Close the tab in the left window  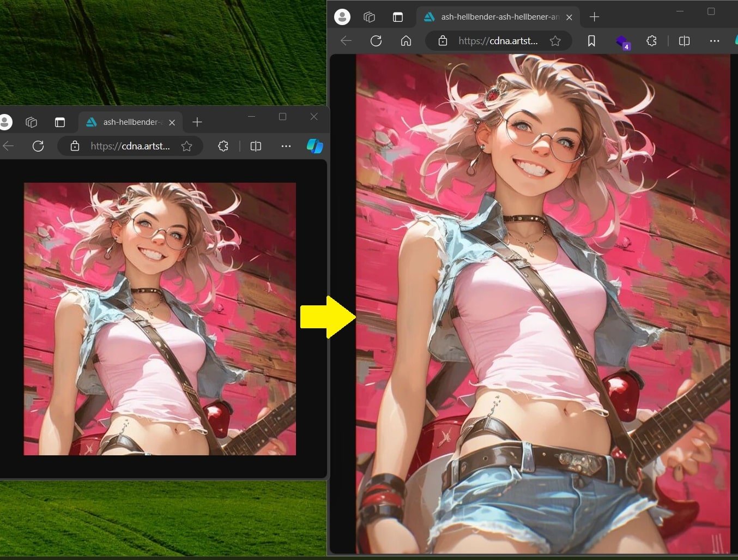tap(172, 123)
